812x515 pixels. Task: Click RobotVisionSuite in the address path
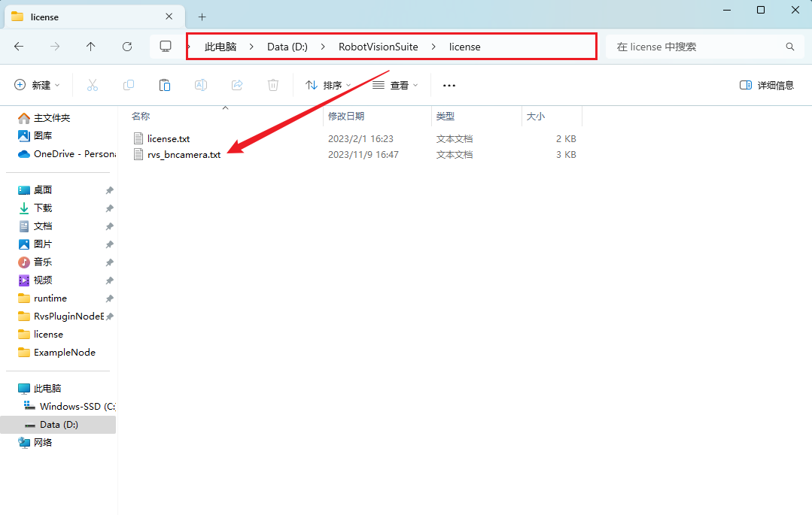(378, 47)
